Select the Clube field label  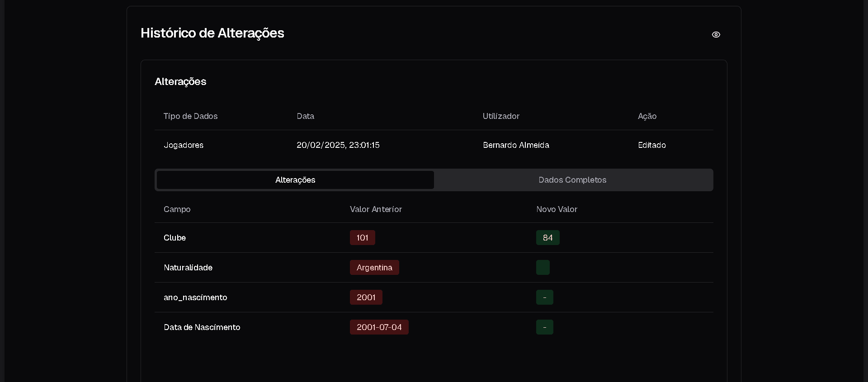(175, 238)
